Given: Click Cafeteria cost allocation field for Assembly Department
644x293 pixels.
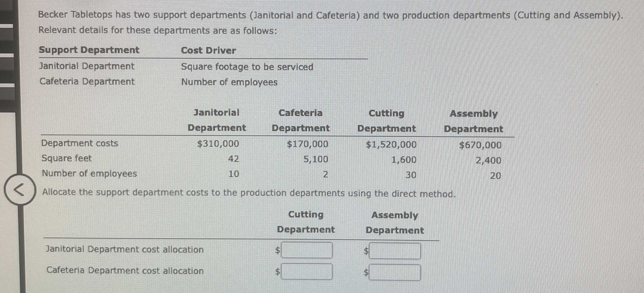Looking at the screenshot, I should coord(395,273).
